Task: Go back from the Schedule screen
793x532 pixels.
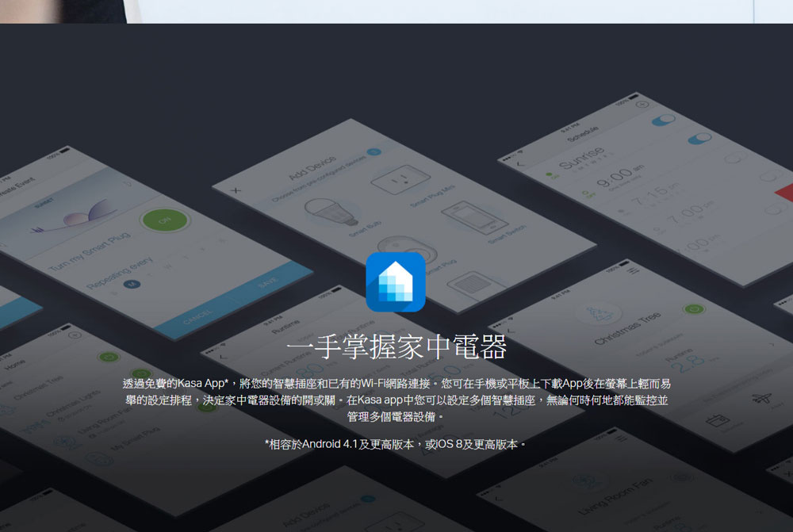Action: coord(519,164)
